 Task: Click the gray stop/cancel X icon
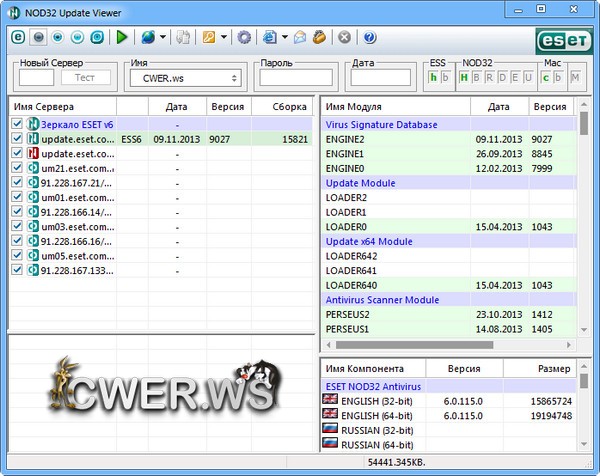344,37
